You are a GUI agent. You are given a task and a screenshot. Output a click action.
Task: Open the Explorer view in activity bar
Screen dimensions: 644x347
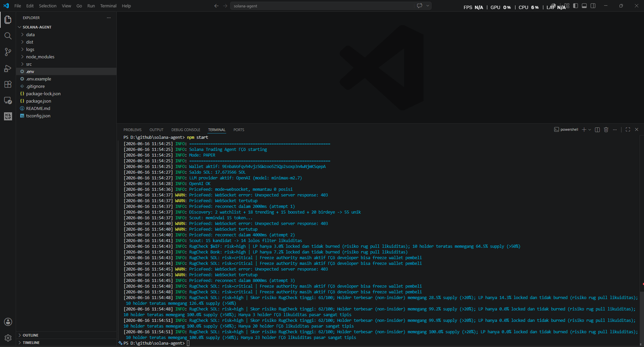(8, 20)
